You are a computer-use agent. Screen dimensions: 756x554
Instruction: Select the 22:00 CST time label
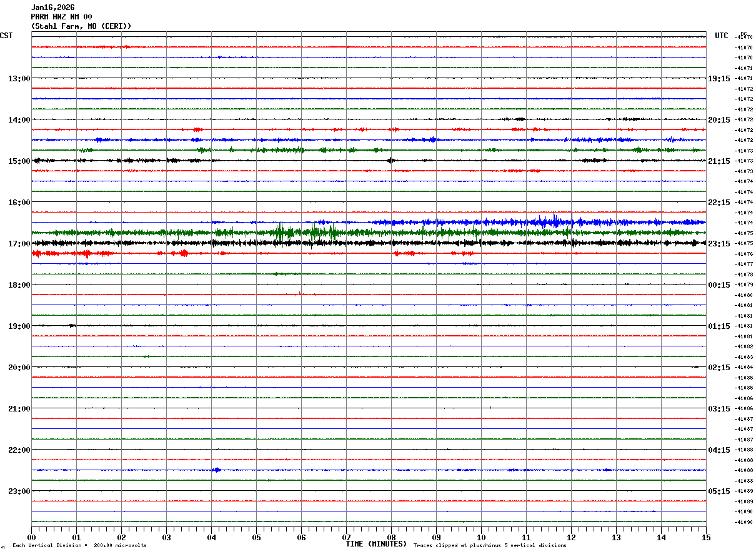click(x=19, y=450)
